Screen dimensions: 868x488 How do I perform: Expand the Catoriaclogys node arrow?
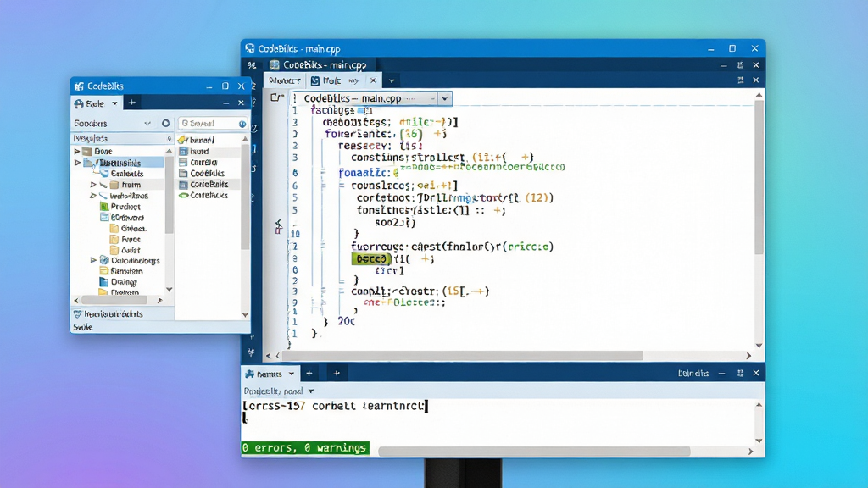coord(93,260)
